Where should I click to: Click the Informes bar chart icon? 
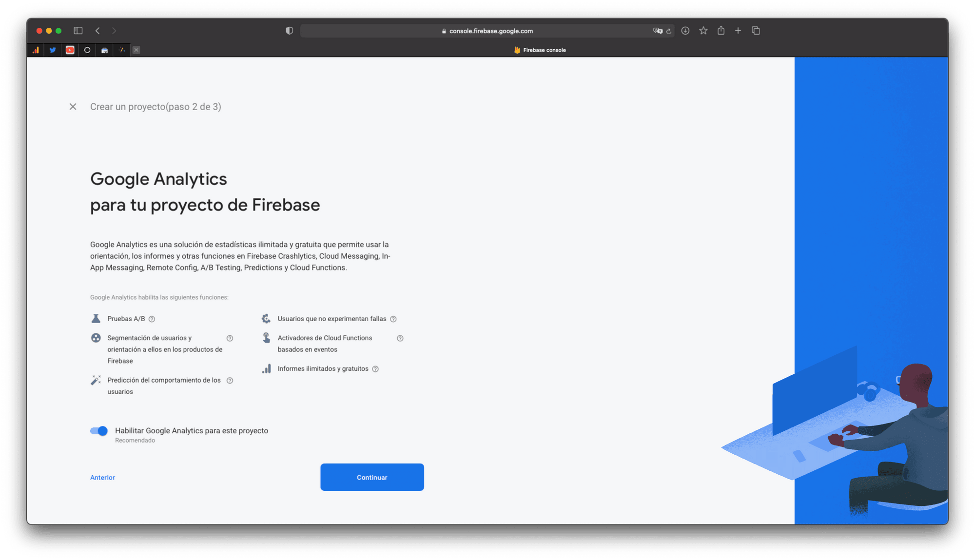coord(266,369)
